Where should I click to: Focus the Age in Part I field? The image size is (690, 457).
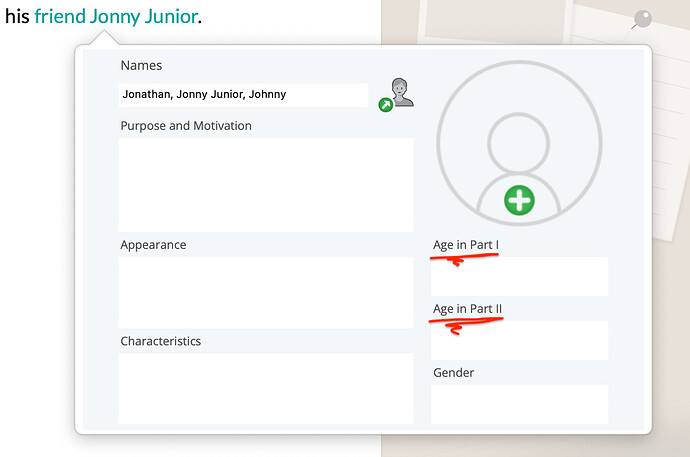[519, 276]
